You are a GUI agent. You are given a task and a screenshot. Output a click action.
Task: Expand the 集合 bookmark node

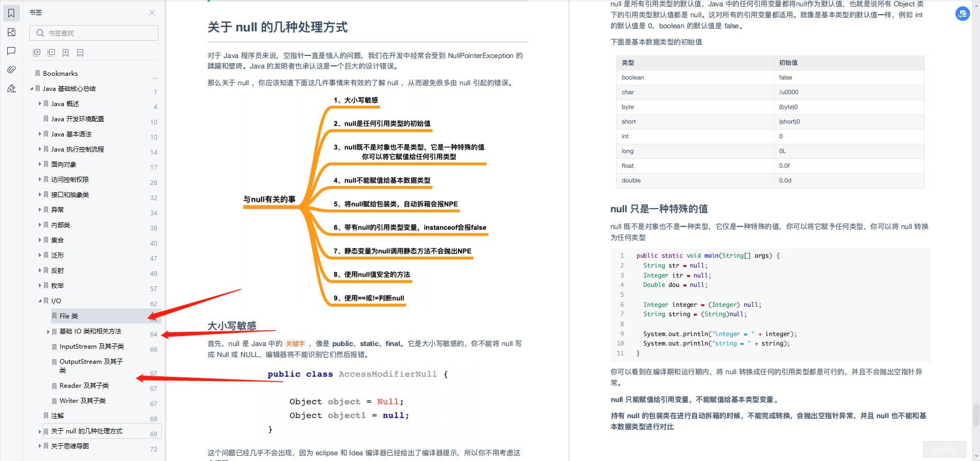[40, 240]
